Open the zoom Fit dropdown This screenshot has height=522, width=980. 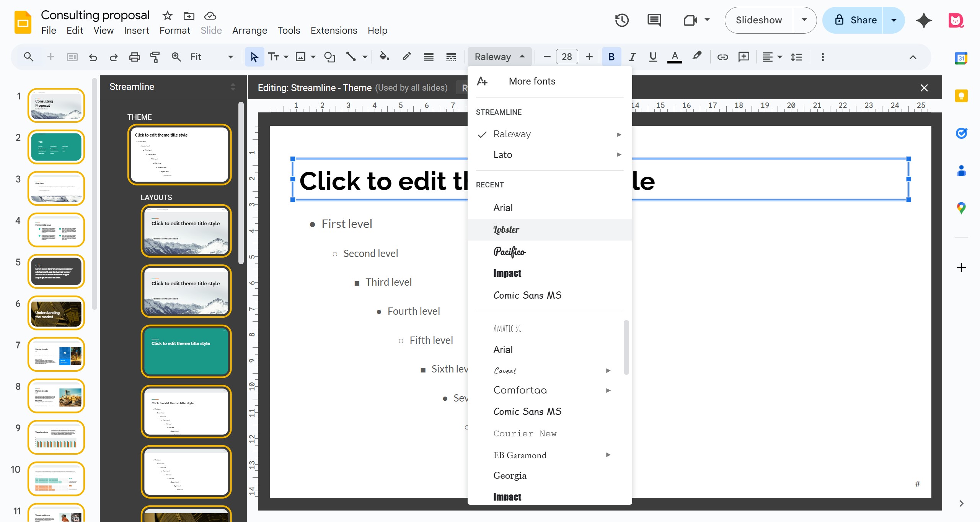211,57
